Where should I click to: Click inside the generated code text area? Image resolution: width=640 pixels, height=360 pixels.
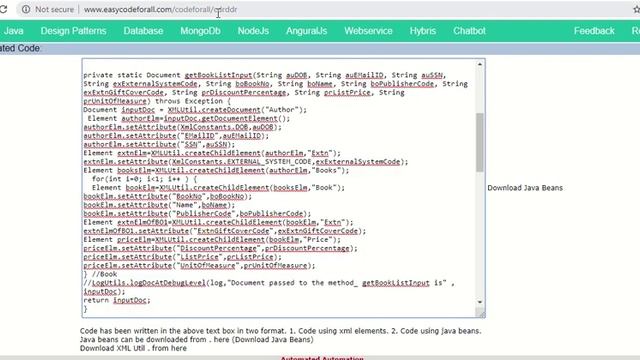click(279, 188)
